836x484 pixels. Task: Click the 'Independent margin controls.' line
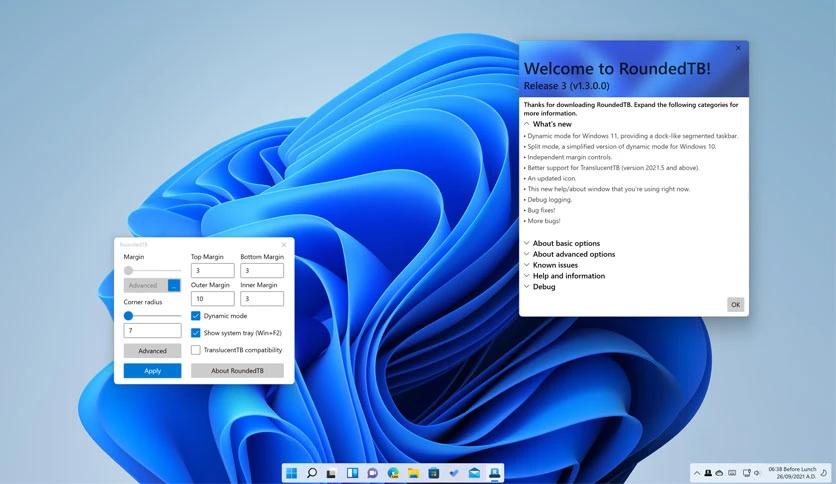[x=568, y=157]
